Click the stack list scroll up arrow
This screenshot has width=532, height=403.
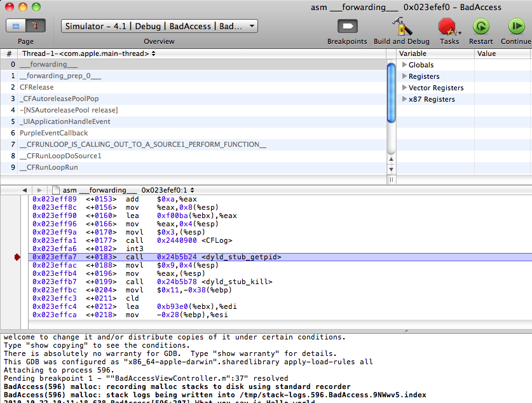click(x=391, y=159)
